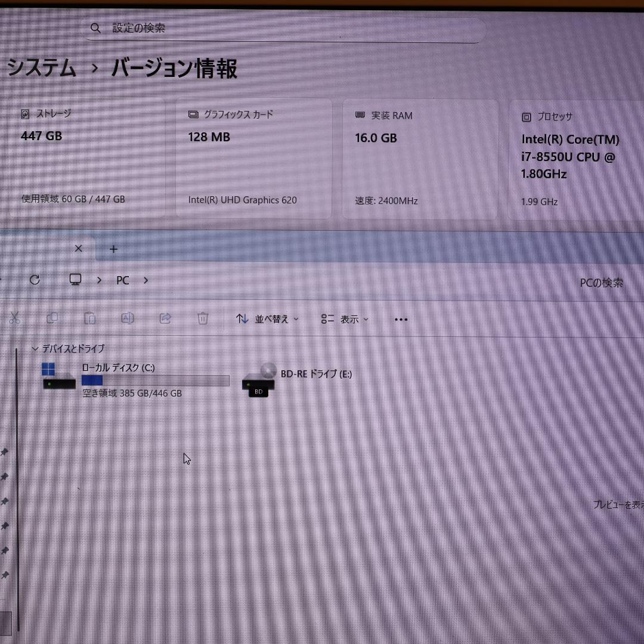Collapse the デバイスとドライブ section
The width and height of the screenshot is (644, 644).
click(x=35, y=348)
